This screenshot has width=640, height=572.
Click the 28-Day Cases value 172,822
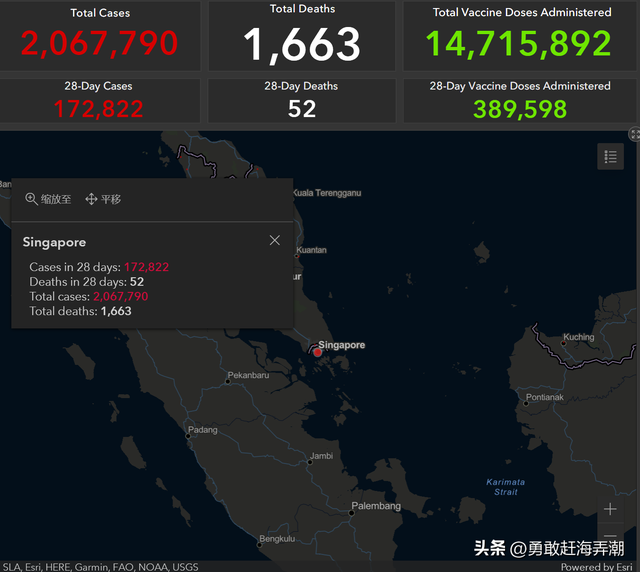click(100, 108)
